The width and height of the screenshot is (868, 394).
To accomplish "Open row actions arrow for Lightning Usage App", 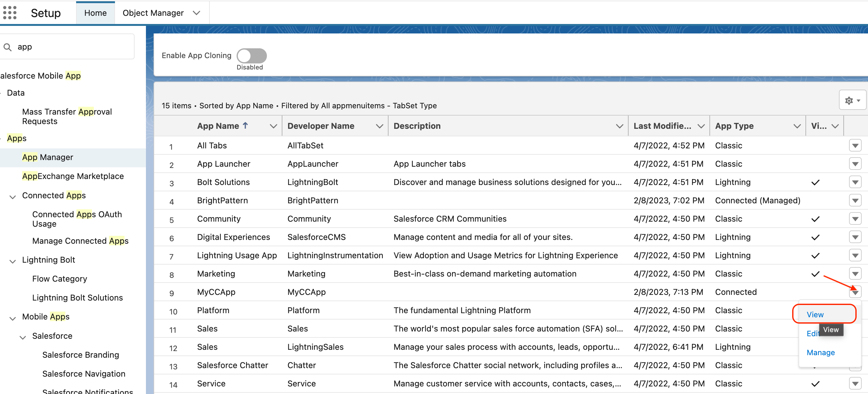I will point(855,256).
